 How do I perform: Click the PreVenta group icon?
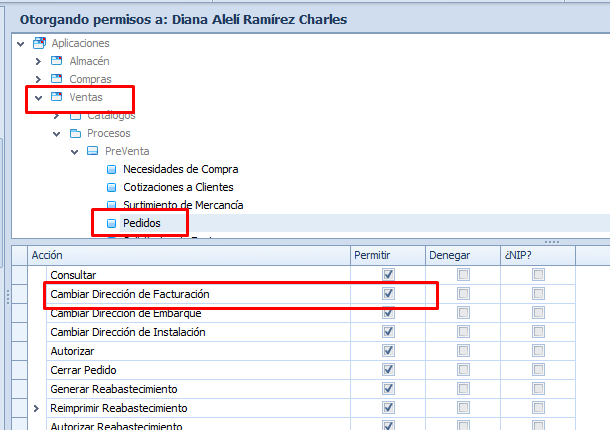coord(93,151)
